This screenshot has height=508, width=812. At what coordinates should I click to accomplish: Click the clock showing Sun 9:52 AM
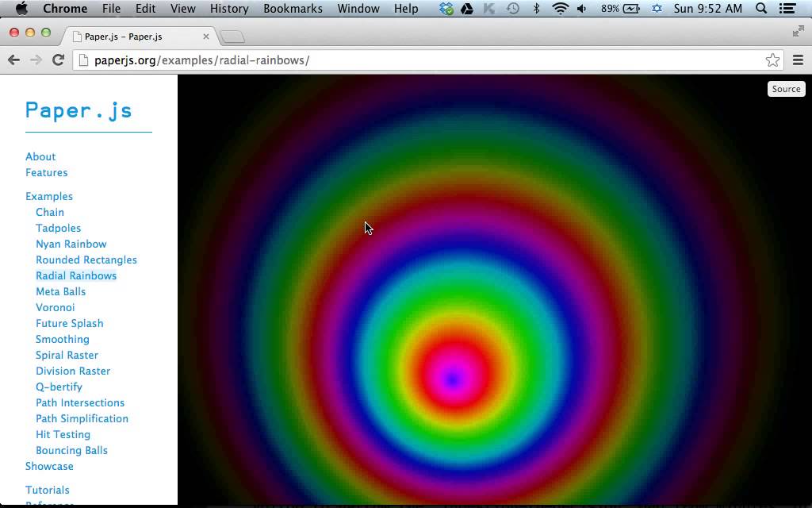click(708, 8)
